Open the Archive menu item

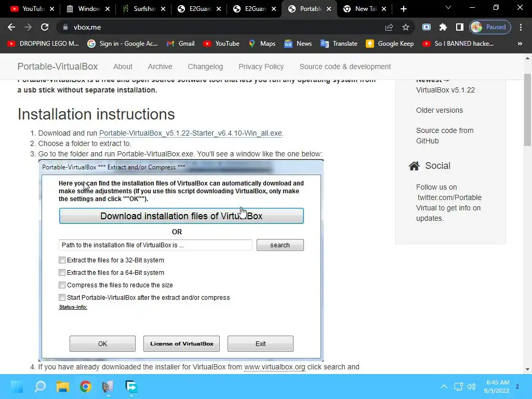coord(160,67)
